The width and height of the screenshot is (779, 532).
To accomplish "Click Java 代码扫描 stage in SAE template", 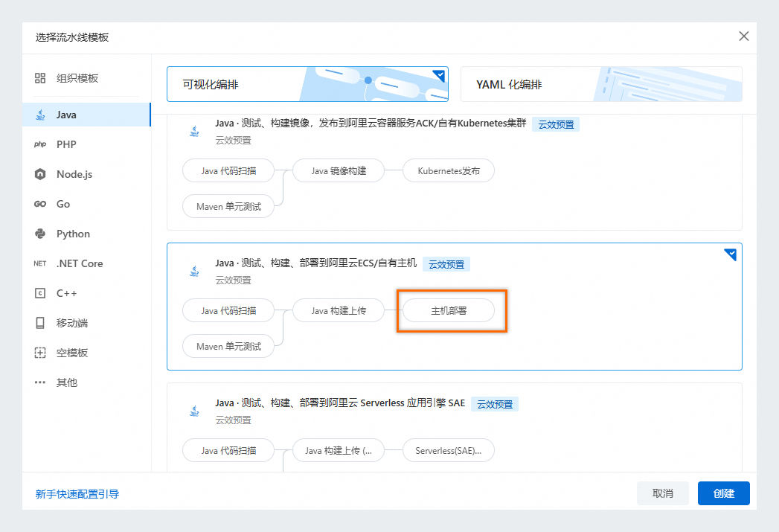I will pyautogui.click(x=228, y=451).
